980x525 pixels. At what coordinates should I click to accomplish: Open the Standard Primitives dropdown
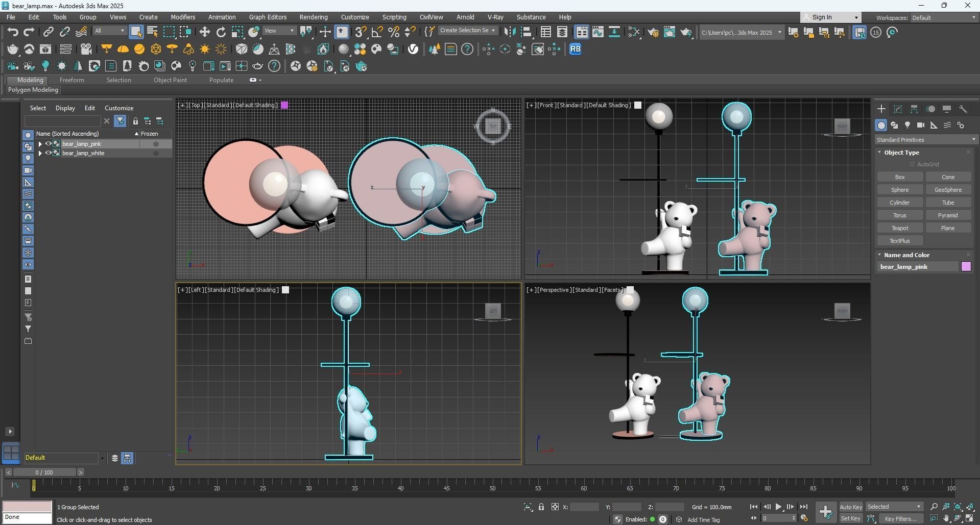(925, 140)
